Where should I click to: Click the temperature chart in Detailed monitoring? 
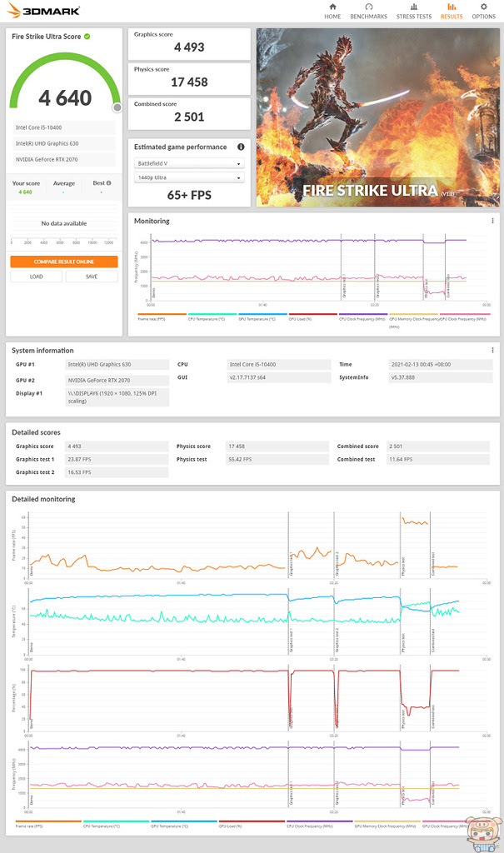(256, 623)
